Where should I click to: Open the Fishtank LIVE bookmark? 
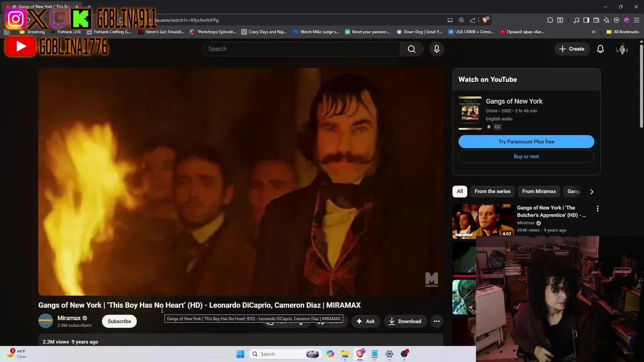click(x=65, y=32)
